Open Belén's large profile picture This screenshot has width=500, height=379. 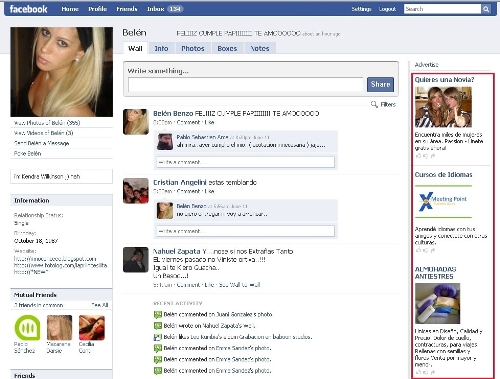pyautogui.click(x=61, y=72)
